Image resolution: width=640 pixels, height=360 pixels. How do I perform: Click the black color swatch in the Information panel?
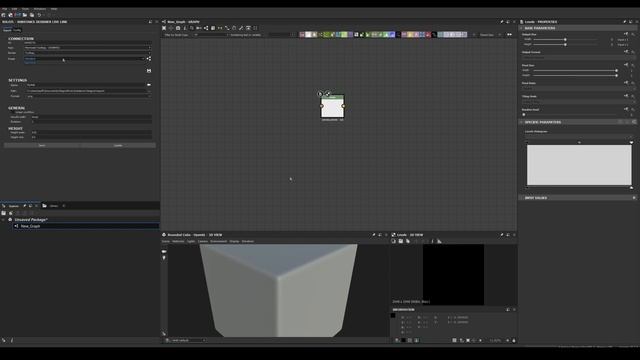pyautogui.click(x=393, y=315)
